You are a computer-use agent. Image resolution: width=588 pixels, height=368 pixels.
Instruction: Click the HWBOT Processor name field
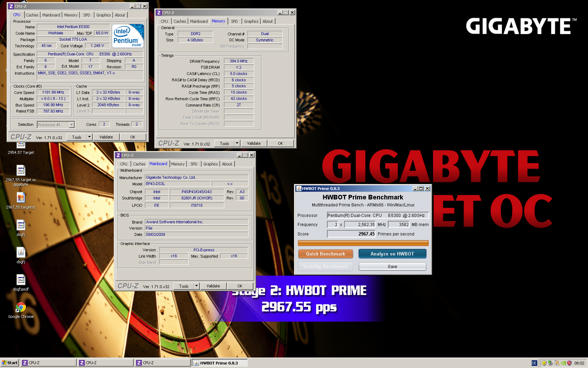point(378,215)
